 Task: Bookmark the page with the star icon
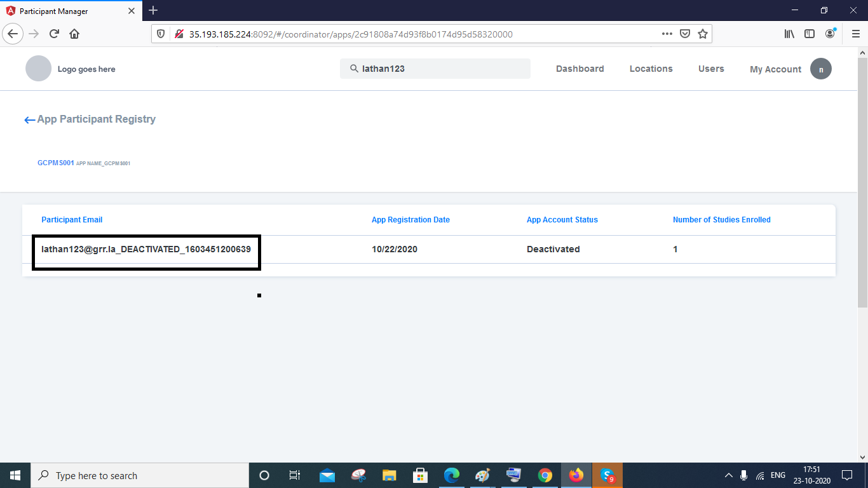[703, 34]
